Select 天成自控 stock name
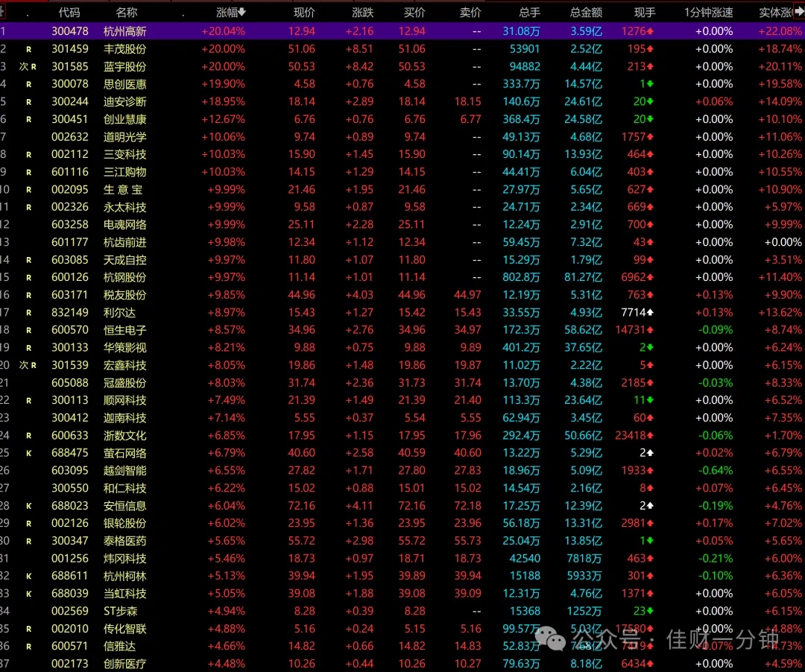805x672 pixels. (124, 260)
